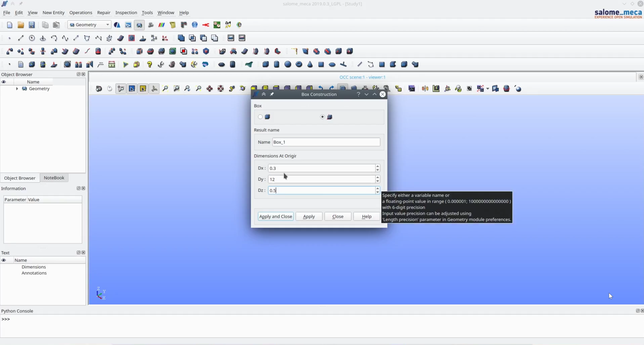This screenshot has width=644, height=345.
Task: Select the Create Point tool
Action: coord(10,38)
